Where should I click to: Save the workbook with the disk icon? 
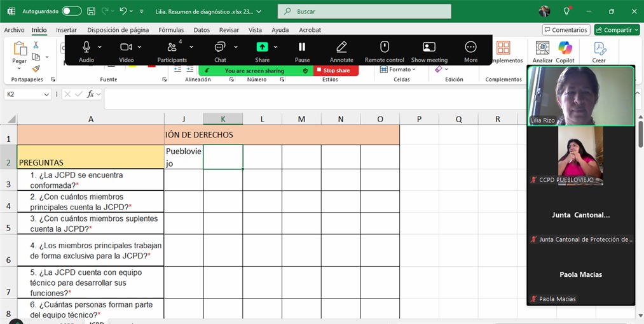click(91, 11)
